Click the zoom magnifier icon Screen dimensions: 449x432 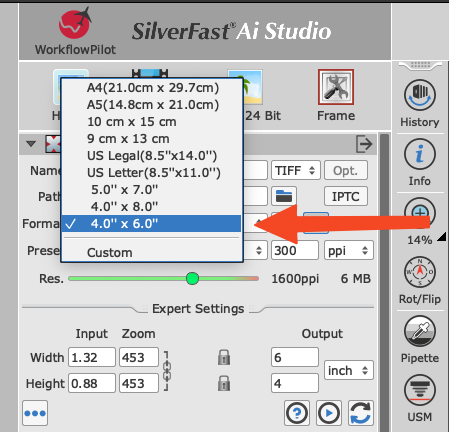click(420, 213)
